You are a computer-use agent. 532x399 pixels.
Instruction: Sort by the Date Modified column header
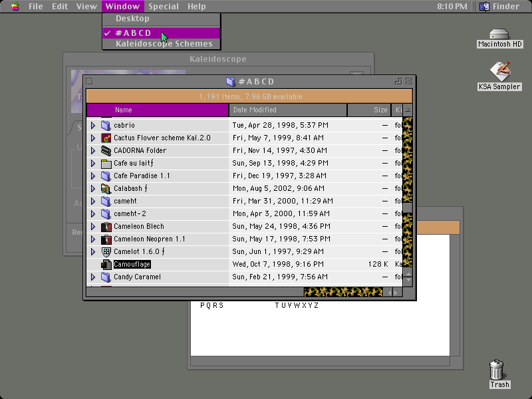pyautogui.click(x=288, y=110)
